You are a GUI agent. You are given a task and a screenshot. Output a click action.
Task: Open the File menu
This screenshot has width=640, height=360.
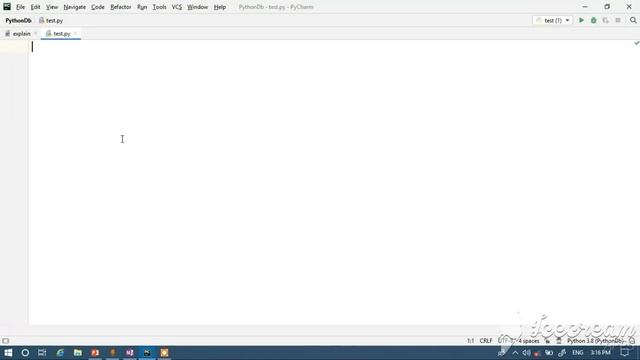point(20,7)
